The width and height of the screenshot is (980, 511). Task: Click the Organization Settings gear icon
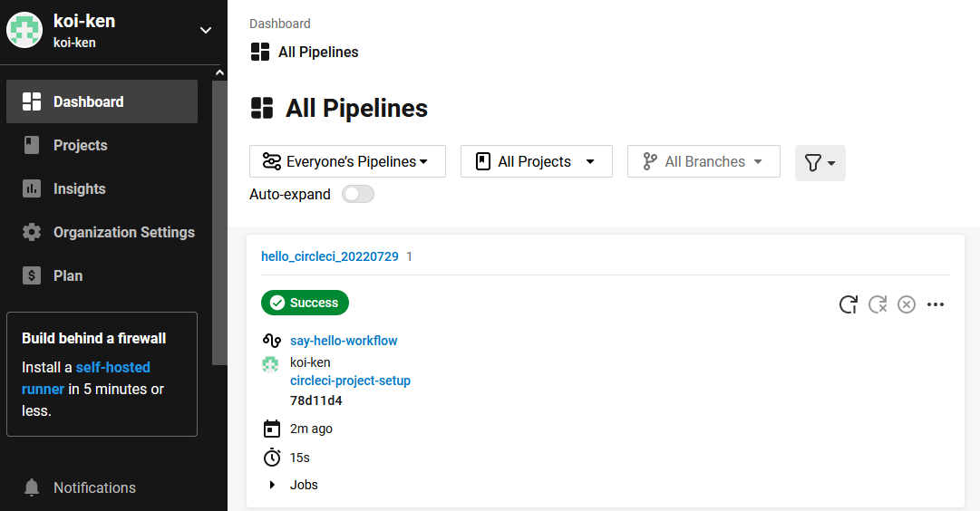tap(32, 232)
